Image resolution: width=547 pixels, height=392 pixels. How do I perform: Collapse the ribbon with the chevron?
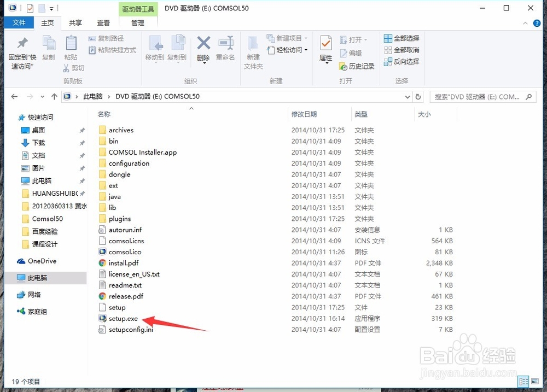point(525,24)
